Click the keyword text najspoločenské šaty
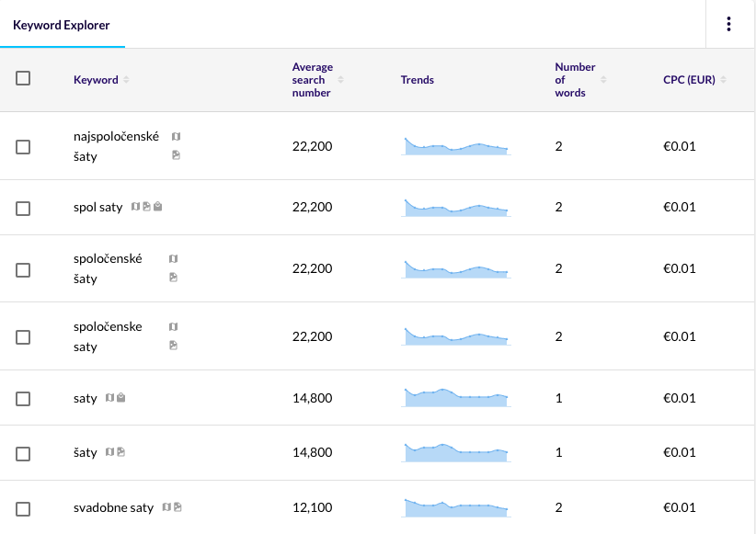The width and height of the screenshot is (756, 534). (116, 146)
